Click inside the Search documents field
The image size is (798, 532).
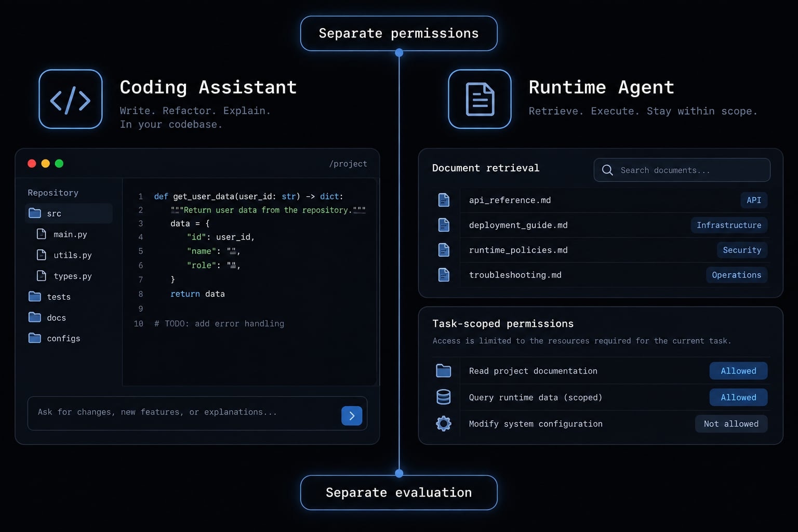(x=682, y=170)
